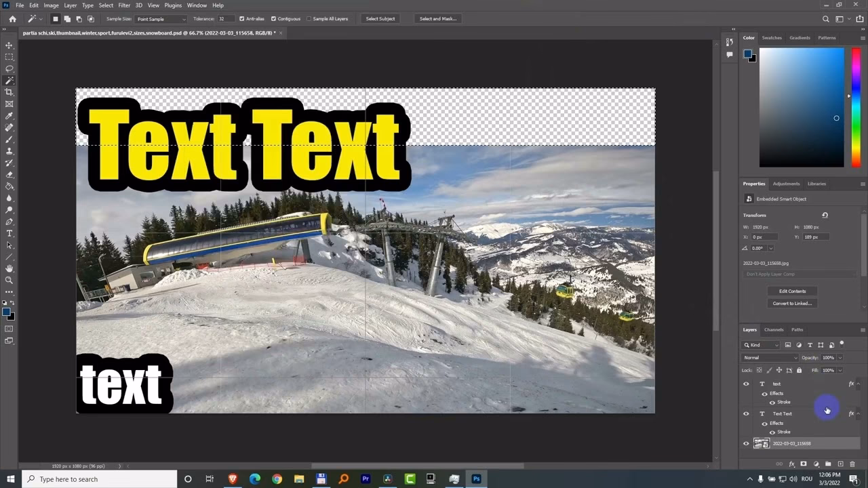Open the Filter menu
The width and height of the screenshot is (868, 488).
pos(123,5)
